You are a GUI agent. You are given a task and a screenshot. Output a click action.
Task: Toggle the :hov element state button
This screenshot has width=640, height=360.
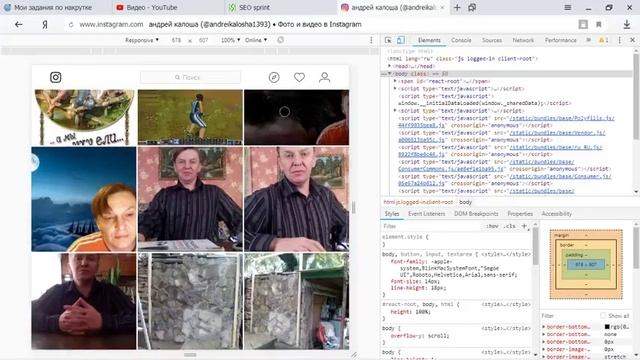pyautogui.click(x=493, y=226)
